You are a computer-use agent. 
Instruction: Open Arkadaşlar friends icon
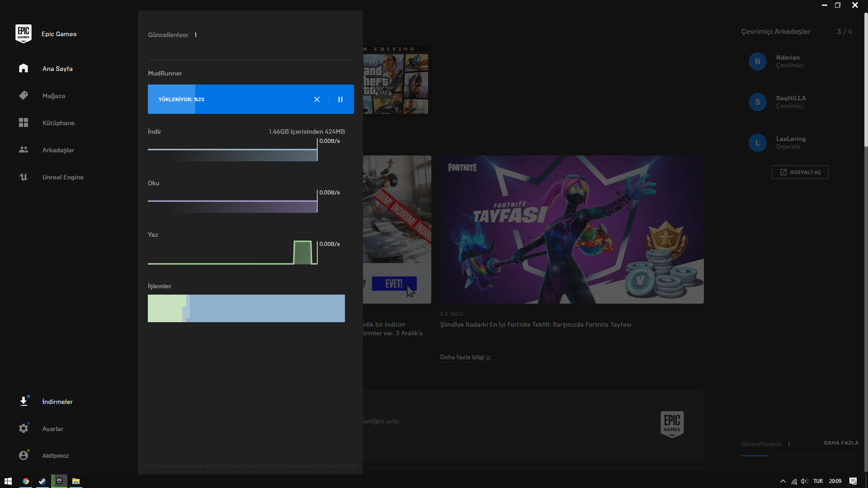[x=24, y=150]
